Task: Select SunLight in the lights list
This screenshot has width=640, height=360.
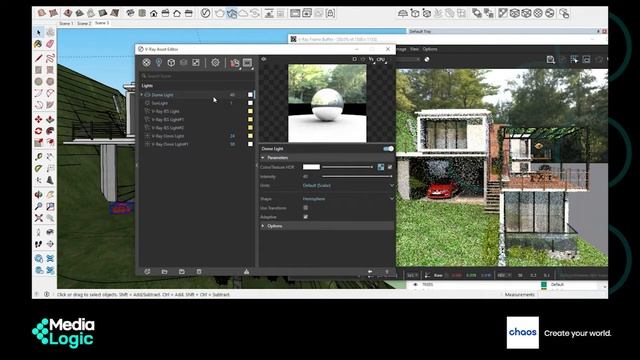Action: [x=160, y=103]
